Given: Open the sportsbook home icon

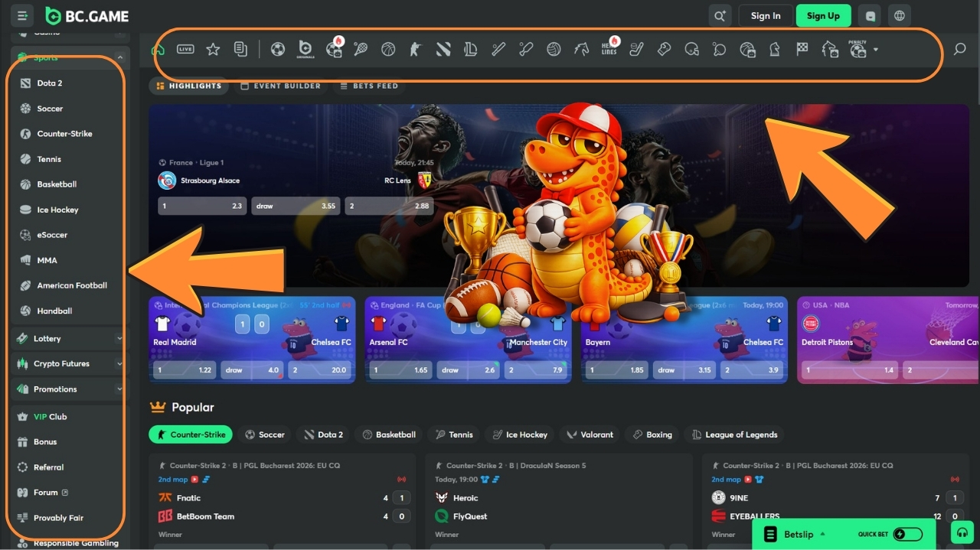Looking at the screenshot, I should pos(158,50).
